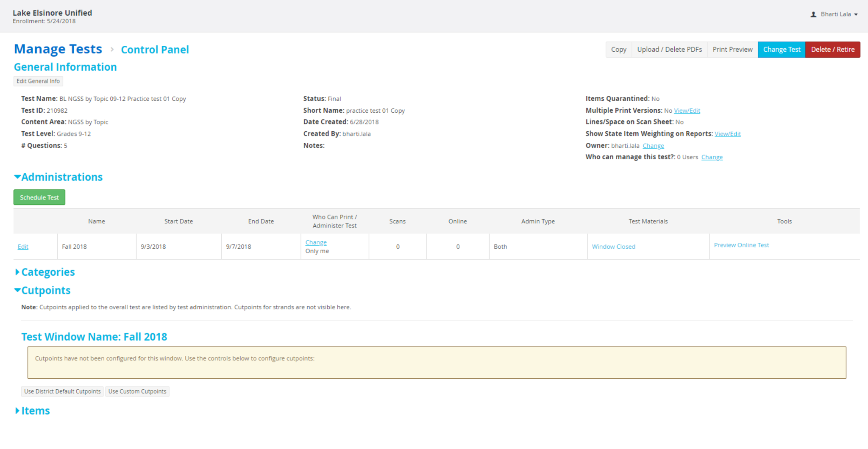Click the Window Closed test materials link
Viewport: 868px width, 449px height.
click(613, 247)
